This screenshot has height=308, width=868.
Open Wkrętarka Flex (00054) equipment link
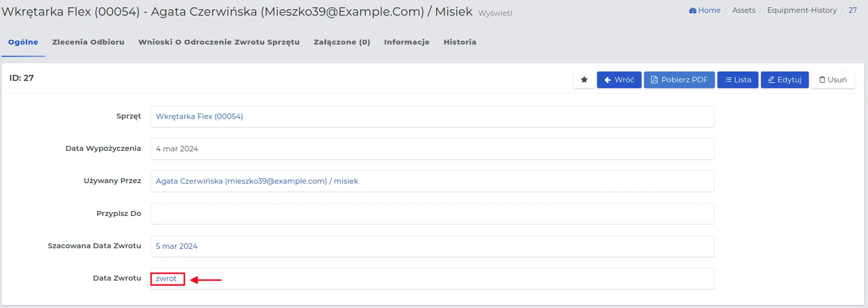point(200,117)
